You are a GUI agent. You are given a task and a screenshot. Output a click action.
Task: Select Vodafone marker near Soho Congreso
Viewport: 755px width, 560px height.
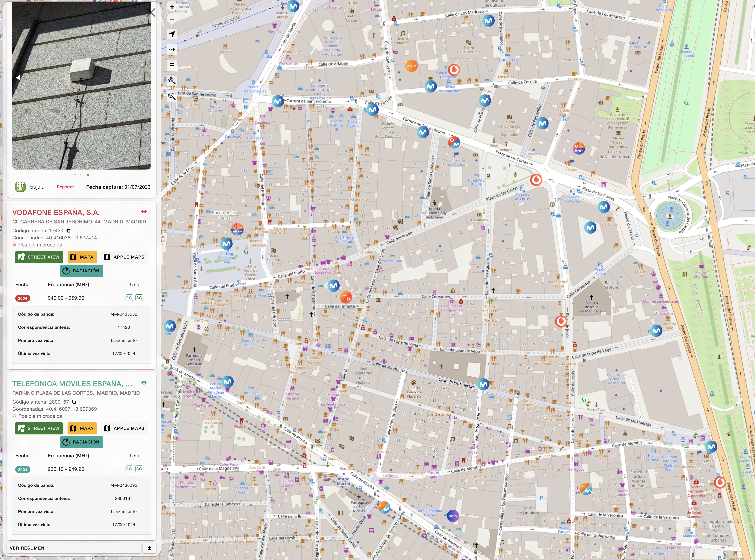tap(454, 70)
